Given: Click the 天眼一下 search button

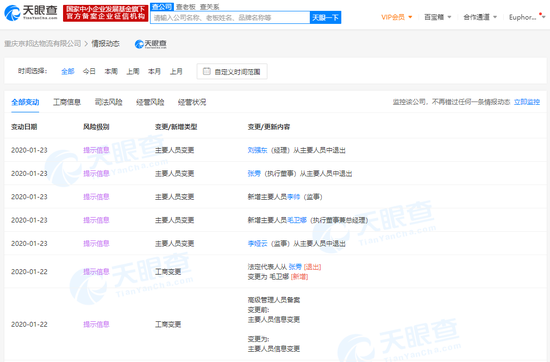Looking at the screenshot, I should pyautogui.click(x=325, y=18).
